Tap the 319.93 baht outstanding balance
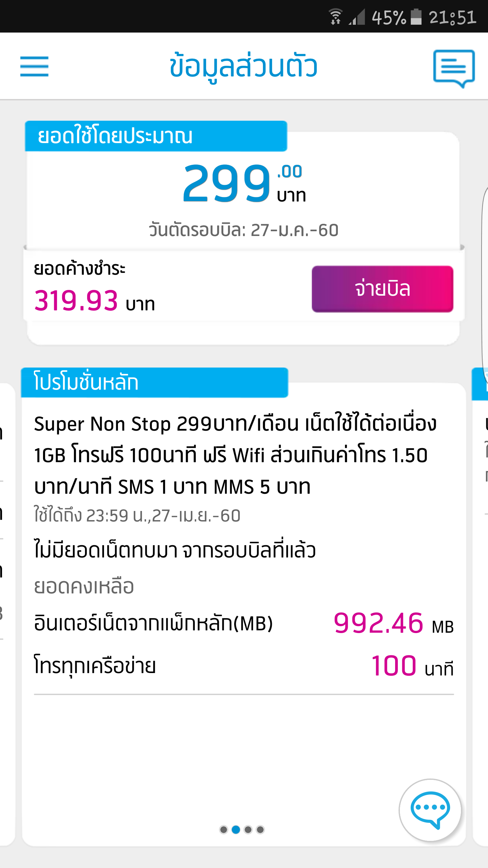 [x=94, y=301]
